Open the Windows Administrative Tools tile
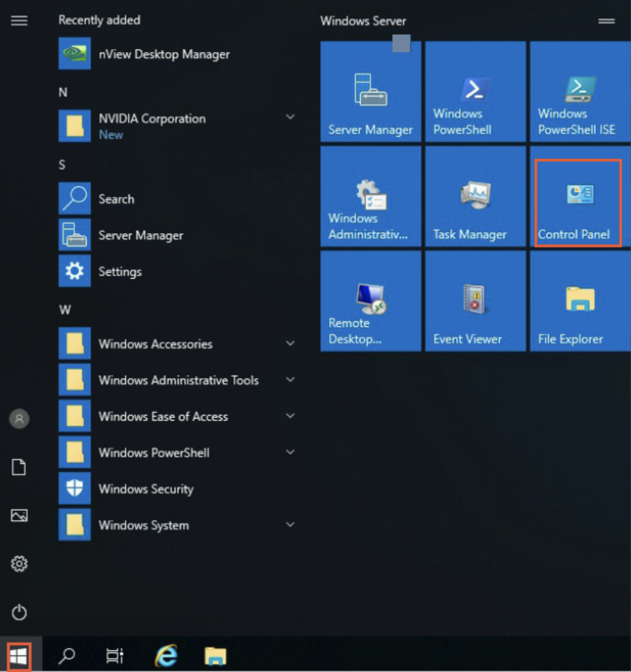Image resolution: width=631 pixels, height=672 pixels. tap(371, 196)
